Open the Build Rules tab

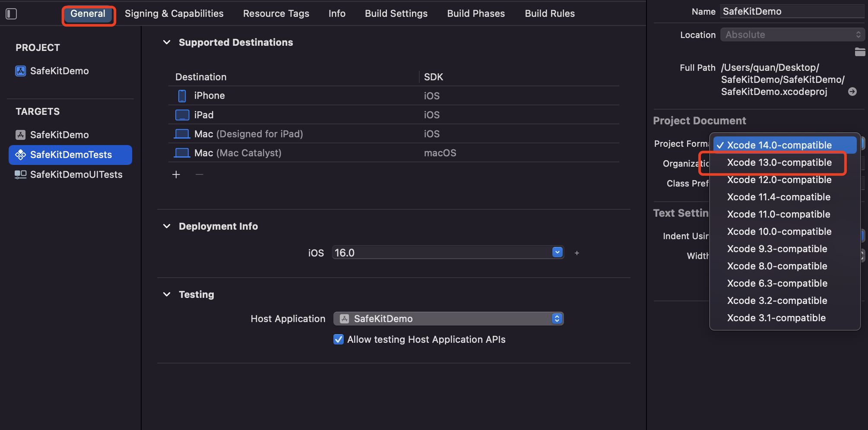550,14
